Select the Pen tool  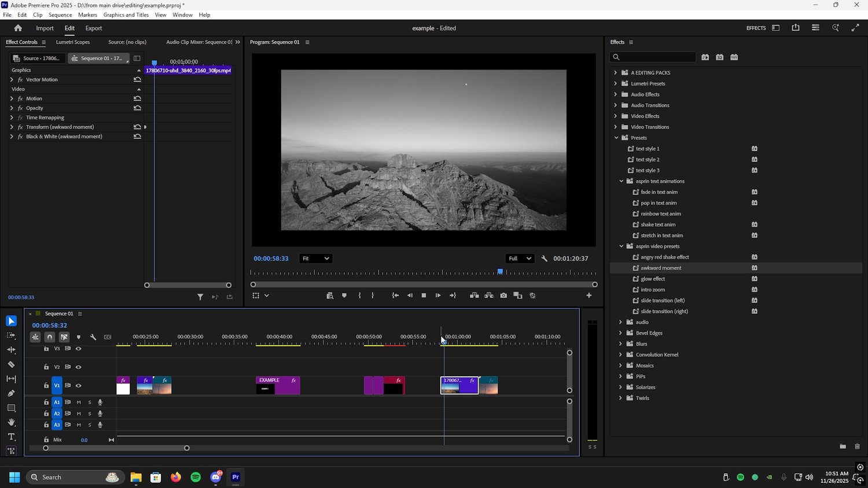[11, 394]
